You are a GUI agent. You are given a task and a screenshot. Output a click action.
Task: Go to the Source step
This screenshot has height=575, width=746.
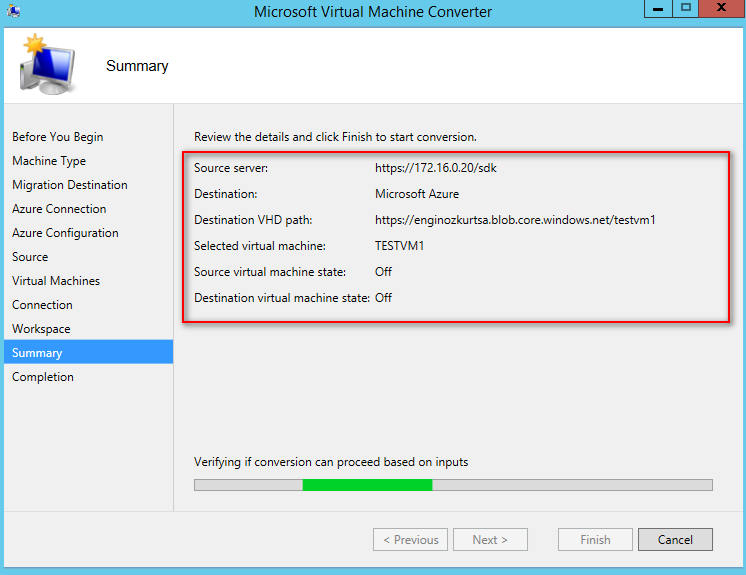point(30,257)
